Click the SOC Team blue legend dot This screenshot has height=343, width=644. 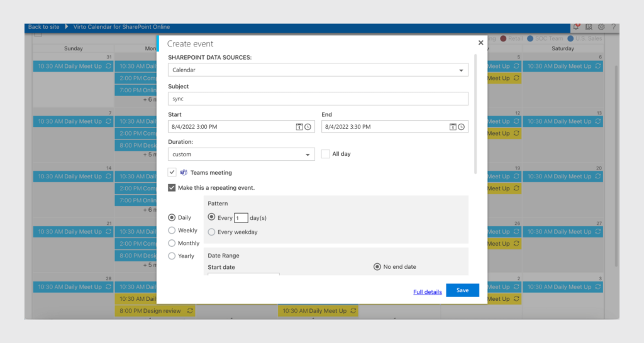pos(530,38)
